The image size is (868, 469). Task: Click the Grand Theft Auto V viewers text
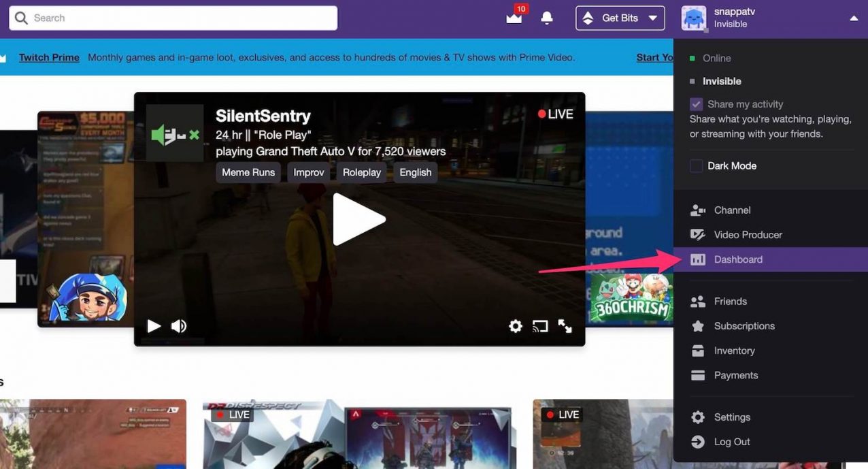(331, 151)
